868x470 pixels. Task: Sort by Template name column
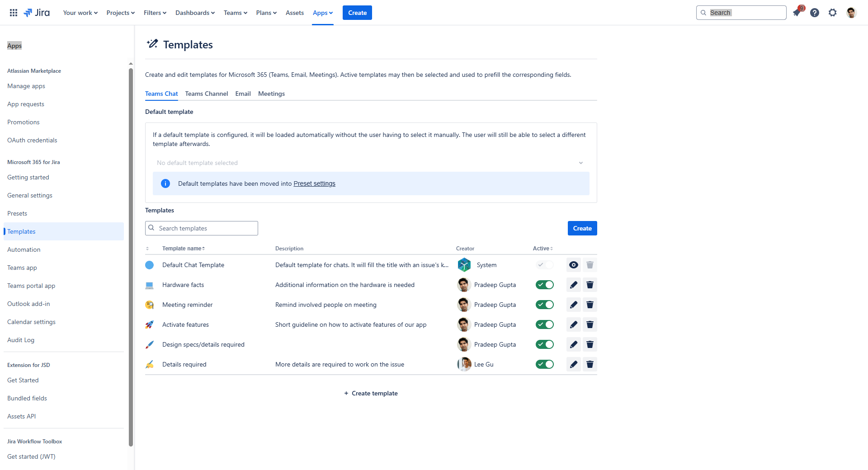(x=184, y=249)
